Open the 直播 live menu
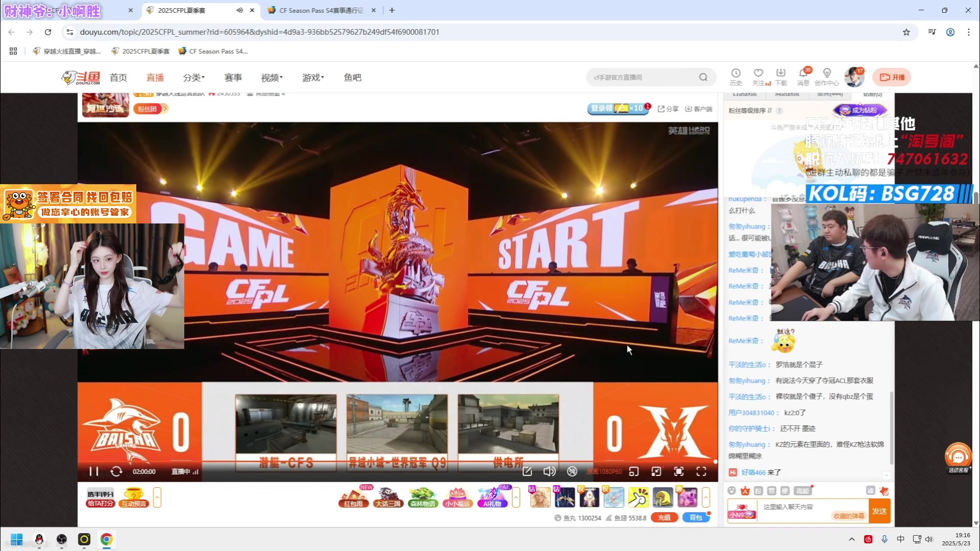Image resolution: width=980 pixels, height=551 pixels. click(x=155, y=78)
